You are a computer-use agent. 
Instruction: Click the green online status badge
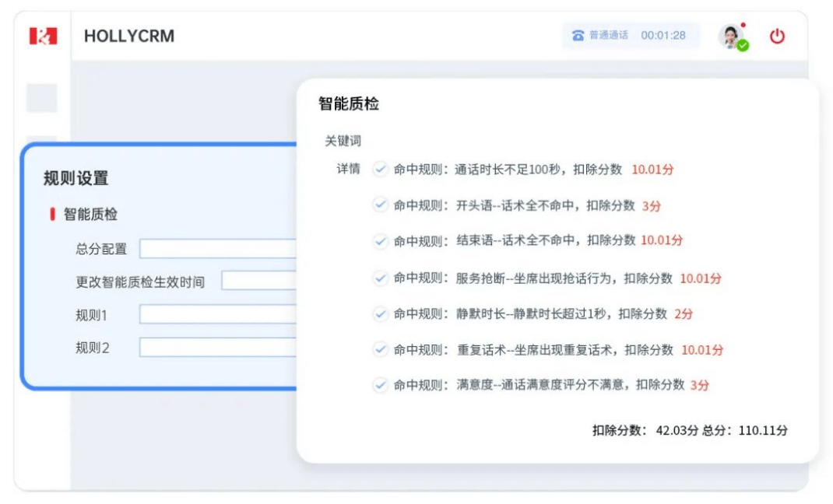pos(743,46)
